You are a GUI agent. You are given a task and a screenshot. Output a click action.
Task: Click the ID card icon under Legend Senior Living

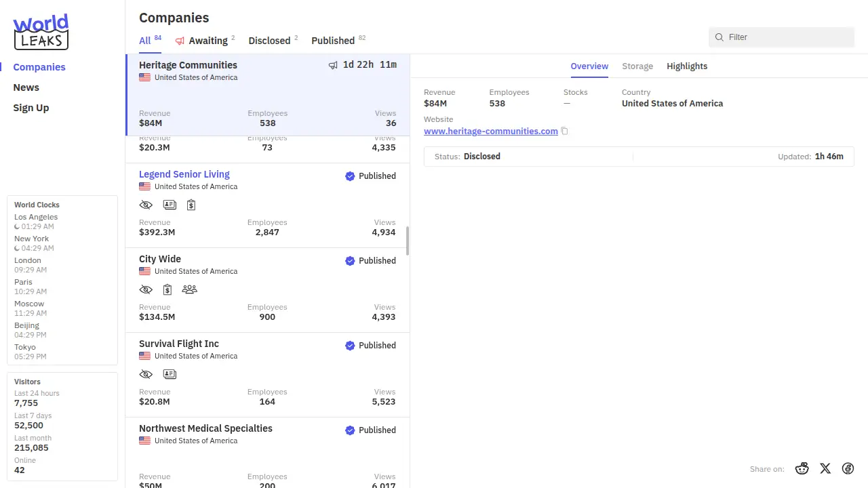pos(170,205)
